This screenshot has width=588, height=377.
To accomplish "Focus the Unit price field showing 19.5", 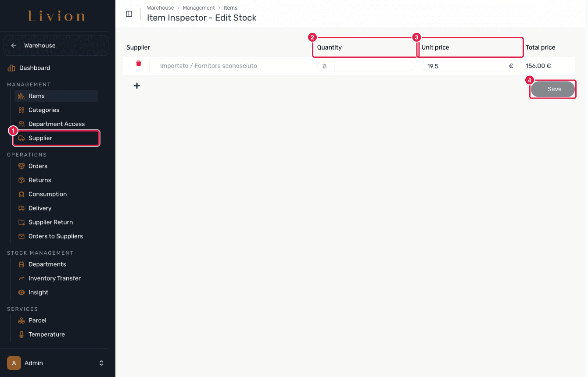I will point(470,66).
